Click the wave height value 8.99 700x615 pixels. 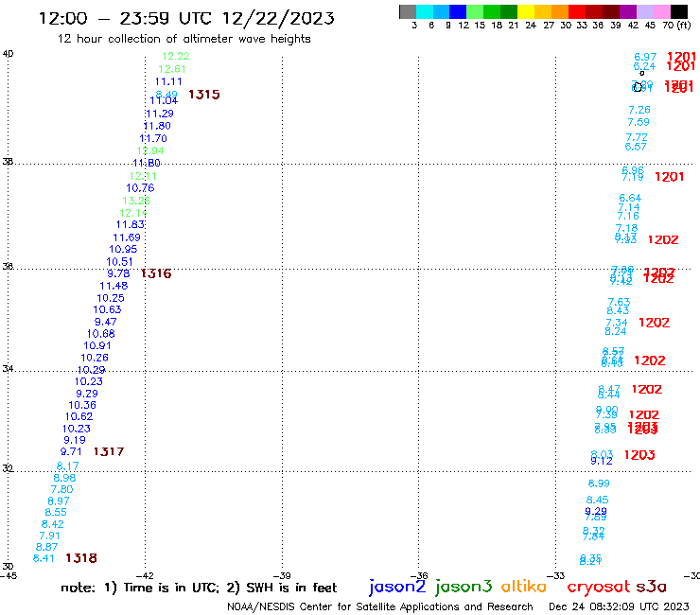point(599,483)
